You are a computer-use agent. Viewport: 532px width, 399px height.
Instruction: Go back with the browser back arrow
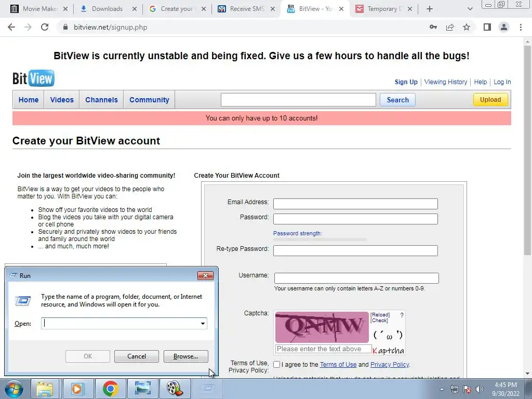pos(11,27)
